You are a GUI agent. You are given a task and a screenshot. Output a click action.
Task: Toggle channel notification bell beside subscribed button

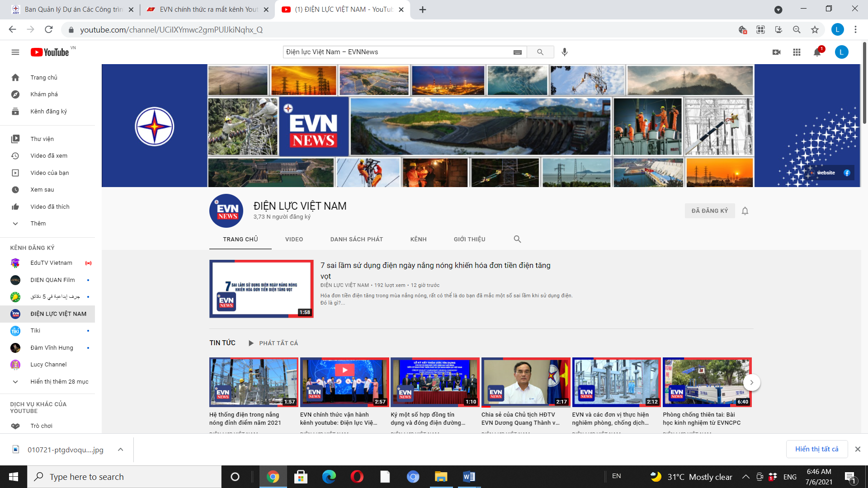(745, 211)
